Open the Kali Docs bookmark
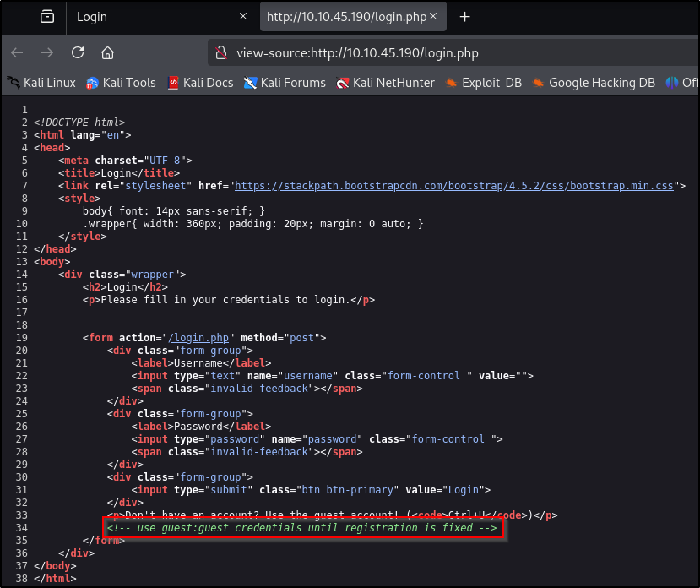This screenshot has height=588, width=700. [x=200, y=82]
